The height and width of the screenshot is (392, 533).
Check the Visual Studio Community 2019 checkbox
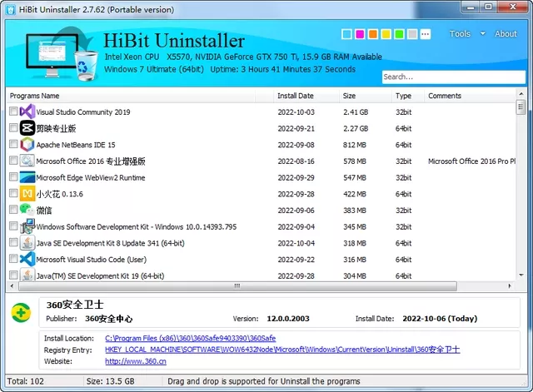(13, 111)
